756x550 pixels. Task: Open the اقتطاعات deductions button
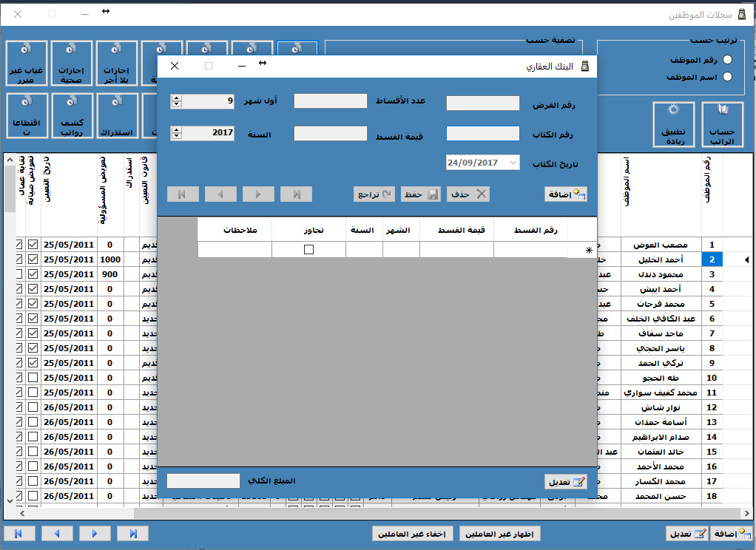[26, 117]
